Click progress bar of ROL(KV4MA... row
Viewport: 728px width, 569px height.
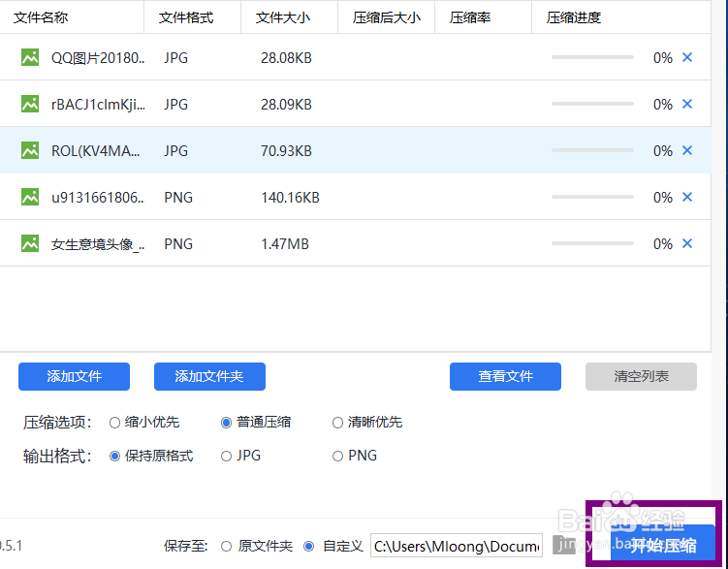pos(592,150)
